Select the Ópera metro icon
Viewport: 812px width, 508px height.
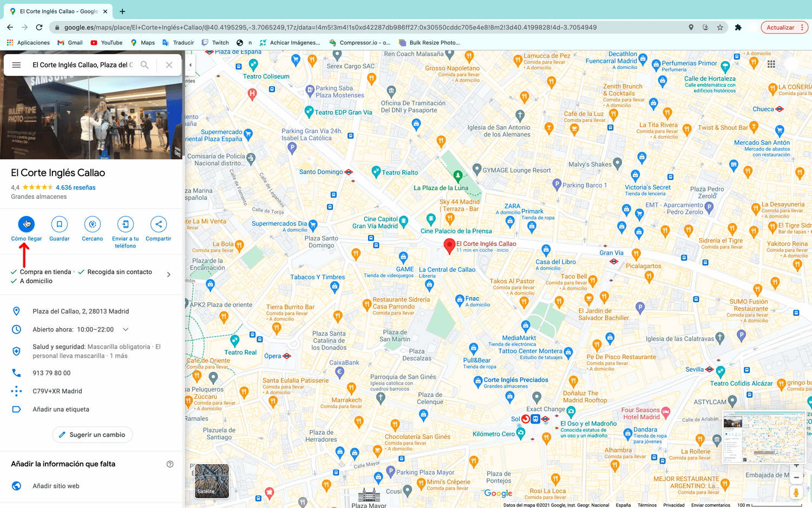[287, 356]
